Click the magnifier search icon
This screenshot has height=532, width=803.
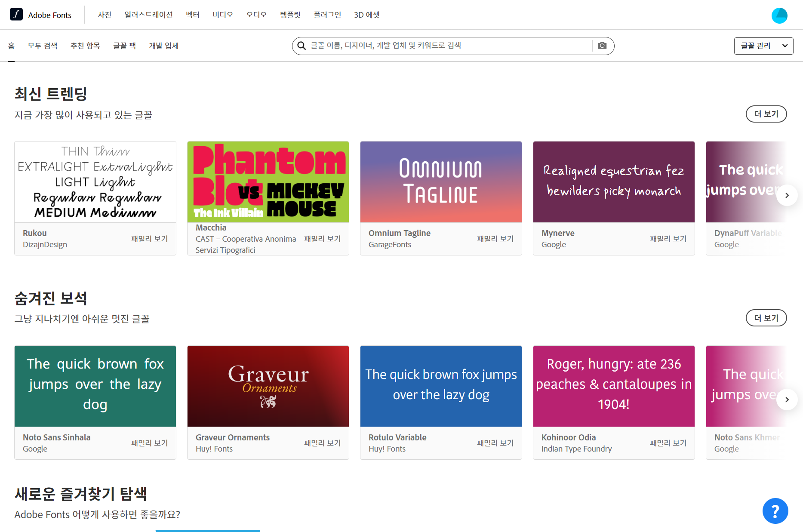(x=302, y=46)
